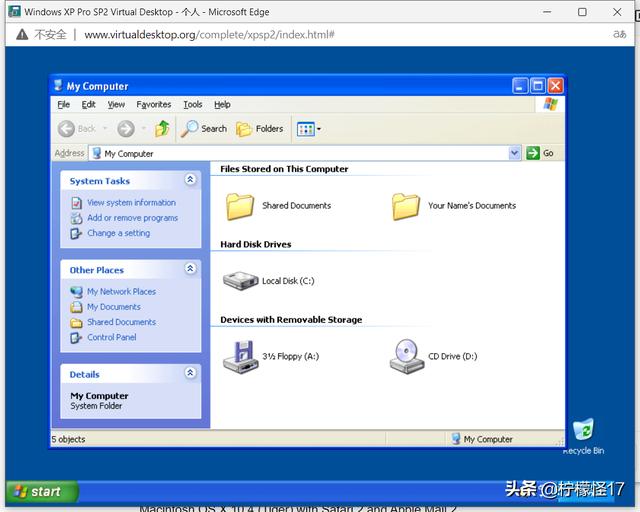Collapse the Other Places panel

tap(190, 269)
